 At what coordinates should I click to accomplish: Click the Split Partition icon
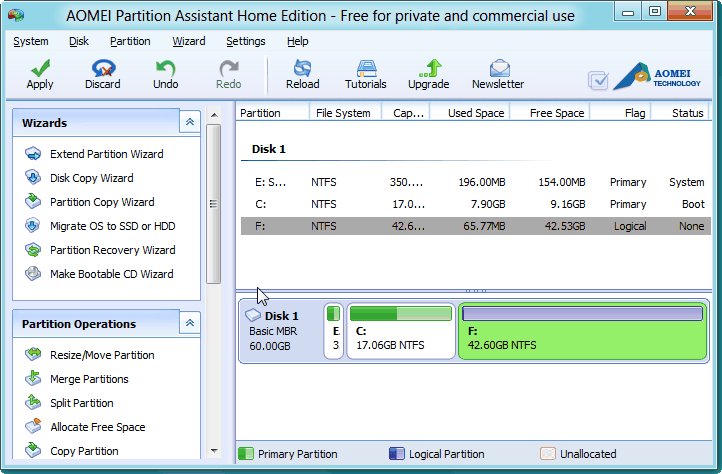(33, 402)
